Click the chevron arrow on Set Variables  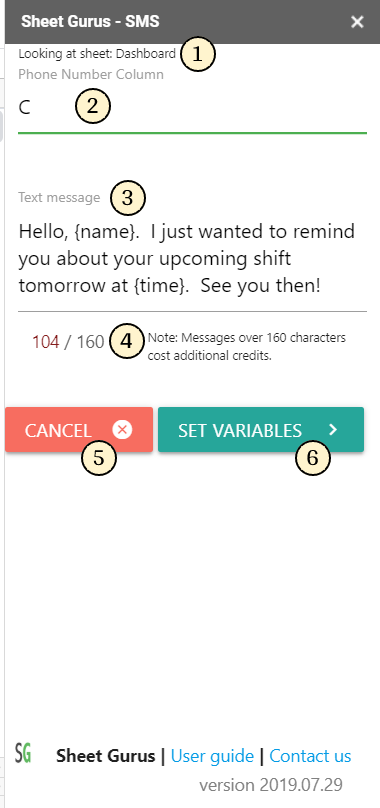pos(333,429)
